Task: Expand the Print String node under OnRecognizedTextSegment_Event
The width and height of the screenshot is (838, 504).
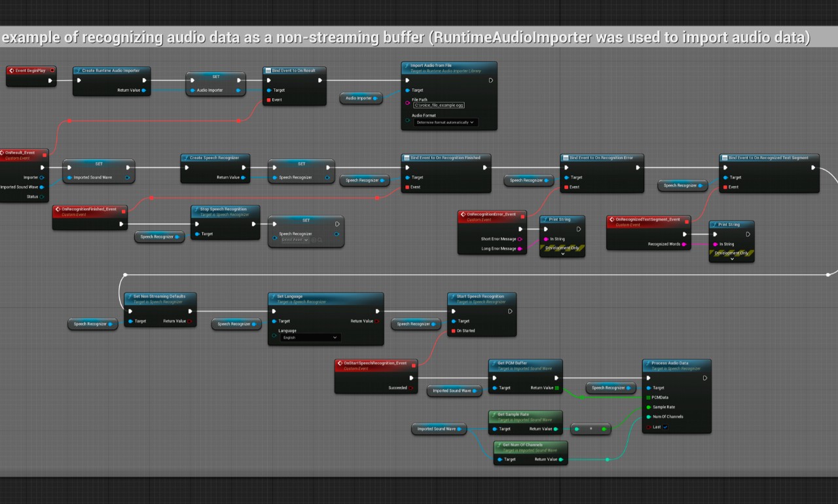Action: pyautogui.click(x=732, y=259)
